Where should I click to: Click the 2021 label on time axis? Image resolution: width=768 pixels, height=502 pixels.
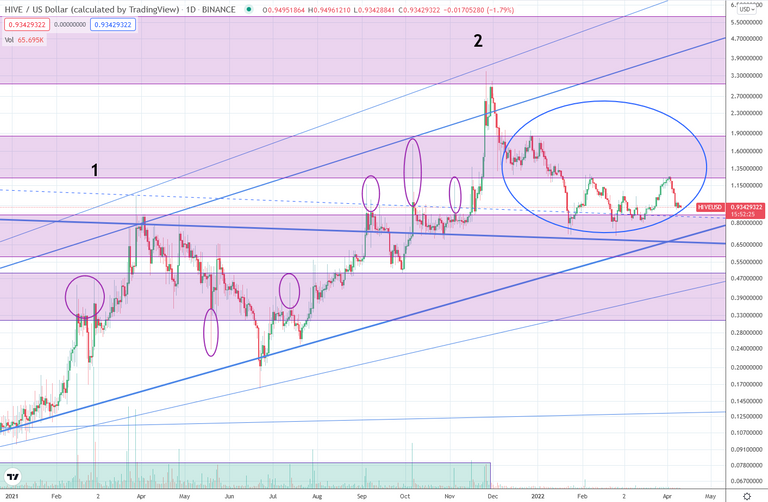pos(11,496)
